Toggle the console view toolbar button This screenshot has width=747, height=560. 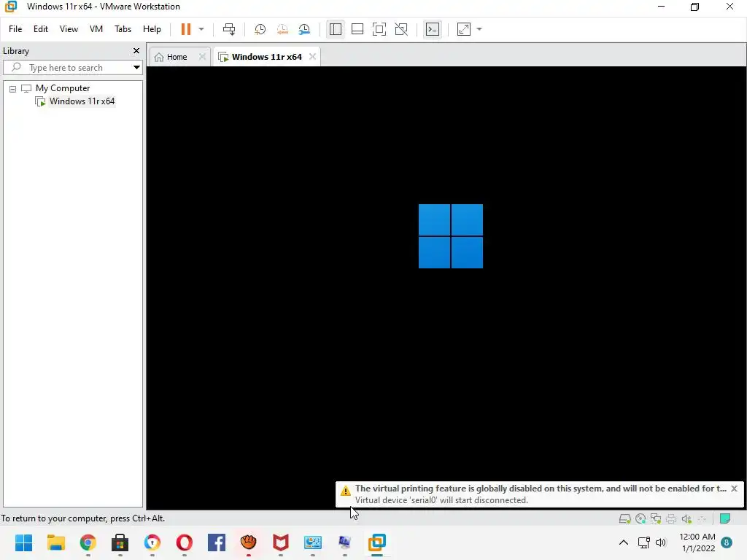[433, 29]
